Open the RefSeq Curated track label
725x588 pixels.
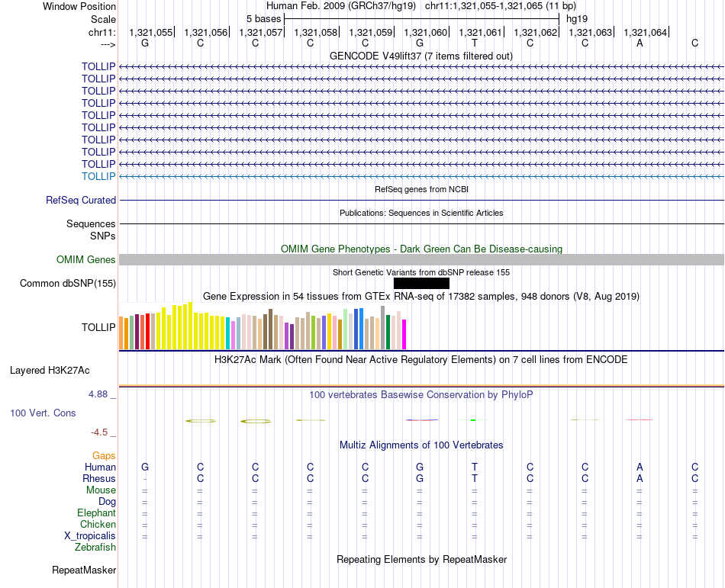(81, 200)
